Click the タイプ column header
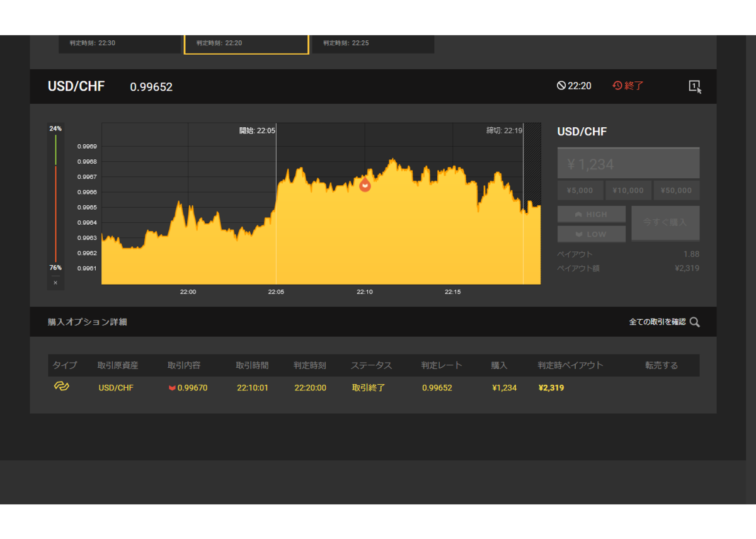Viewport: 756px width, 539px height. click(x=65, y=366)
